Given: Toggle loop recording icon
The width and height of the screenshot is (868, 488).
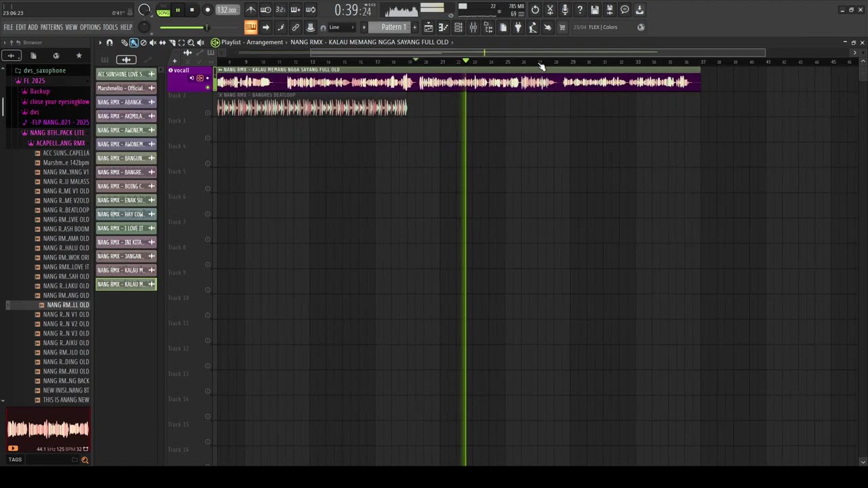Looking at the screenshot, I should 311,9.
